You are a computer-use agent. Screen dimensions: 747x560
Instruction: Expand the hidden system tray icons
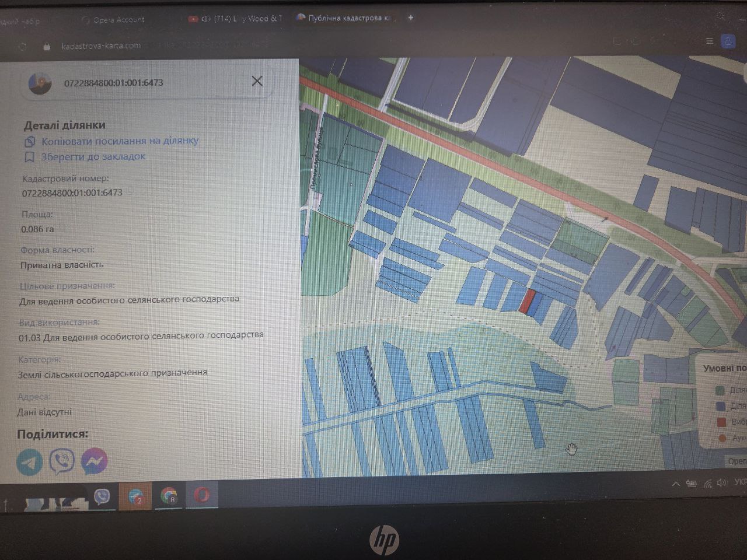[x=676, y=484]
